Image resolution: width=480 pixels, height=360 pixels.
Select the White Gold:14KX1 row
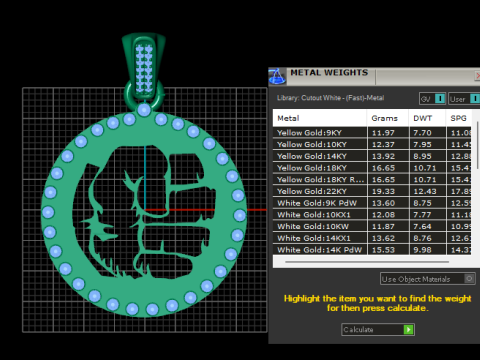click(372, 238)
